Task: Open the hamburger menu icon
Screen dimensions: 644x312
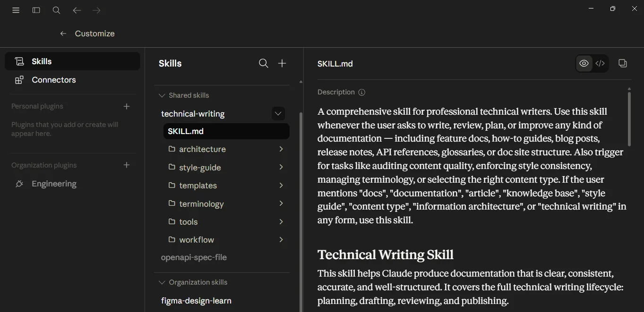Action: tap(16, 10)
